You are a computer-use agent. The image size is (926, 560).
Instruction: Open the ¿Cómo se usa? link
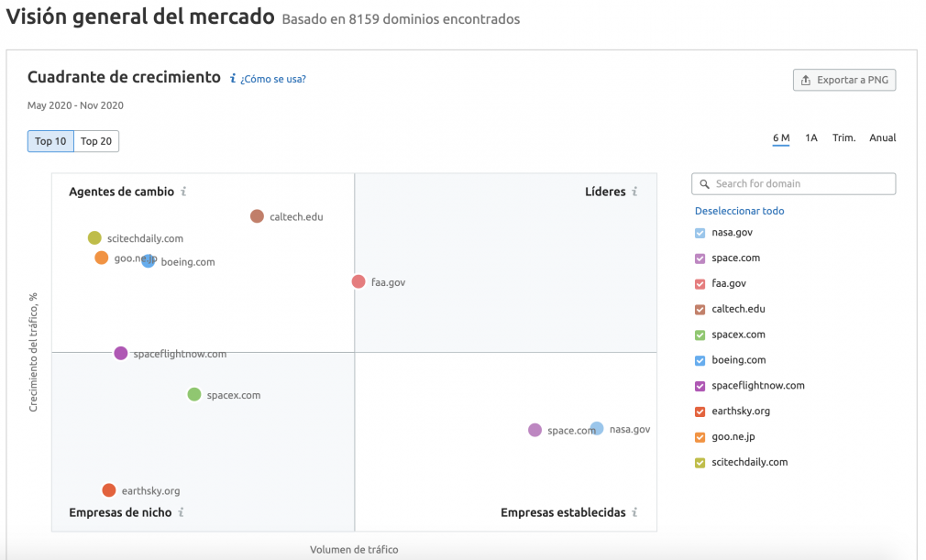click(x=273, y=79)
